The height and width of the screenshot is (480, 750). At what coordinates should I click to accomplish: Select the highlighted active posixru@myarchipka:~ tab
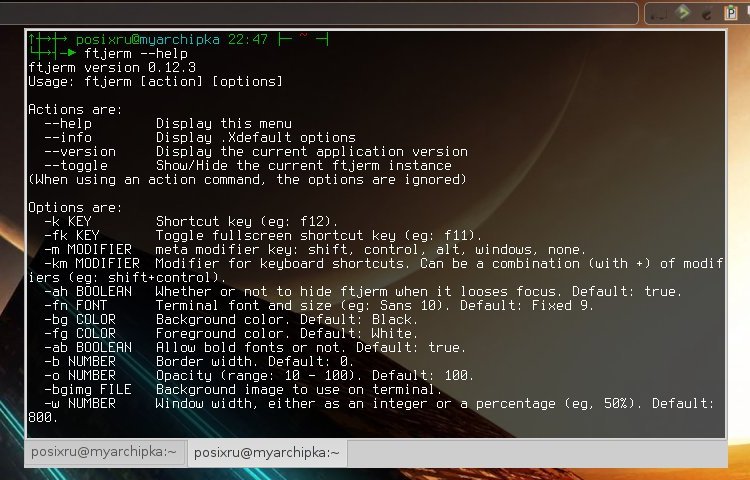267,452
